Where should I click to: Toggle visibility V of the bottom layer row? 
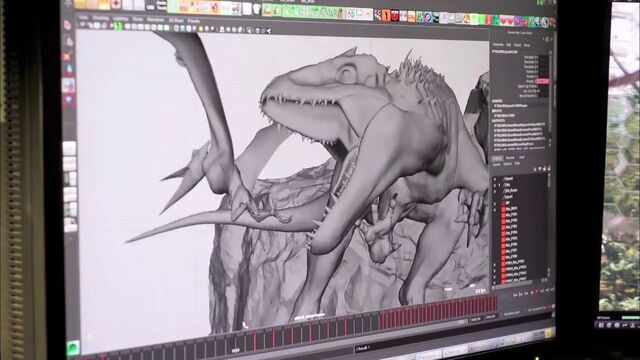point(494,282)
